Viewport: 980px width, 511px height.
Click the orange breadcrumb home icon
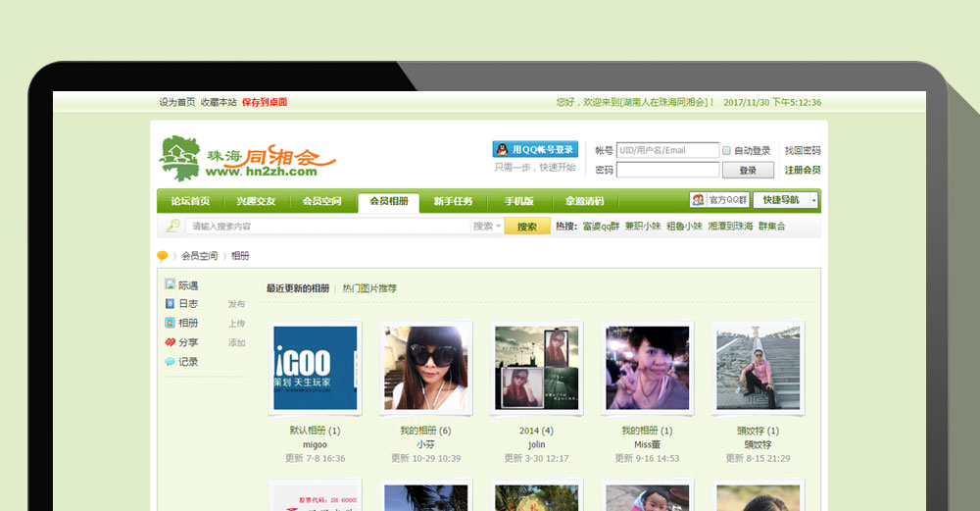(163, 256)
